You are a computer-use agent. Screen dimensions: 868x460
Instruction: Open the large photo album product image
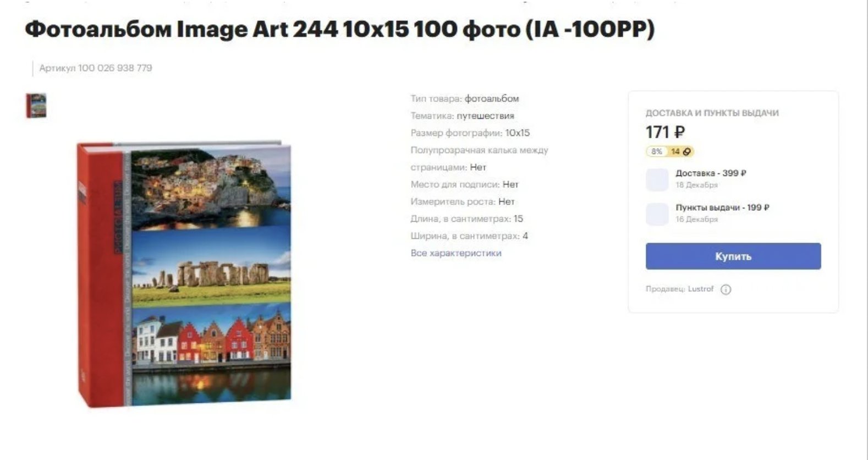[184, 274]
